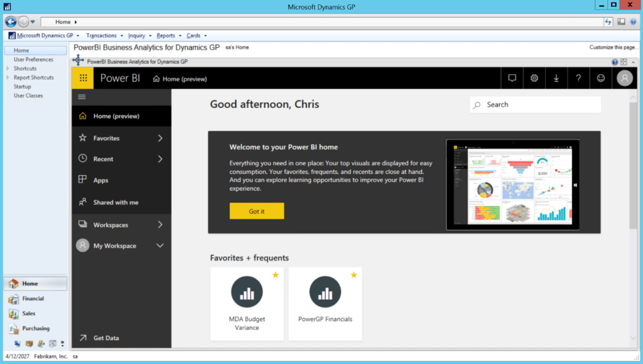643x364 pixels.
Task: Click the expand-to-full-view icon on web part header
Action: (624, 62)
